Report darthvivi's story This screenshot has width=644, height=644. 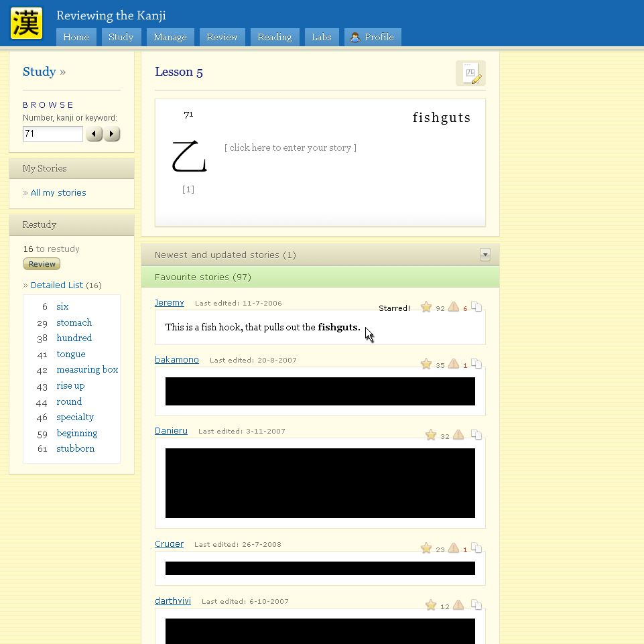[x=458, y=605]
